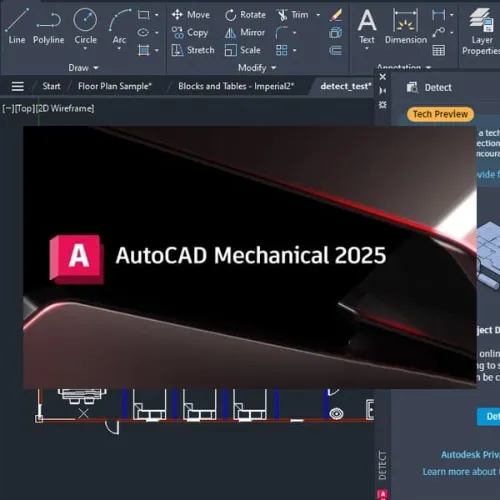Open the Rectangle dropdown arrow

pos(157,15)
